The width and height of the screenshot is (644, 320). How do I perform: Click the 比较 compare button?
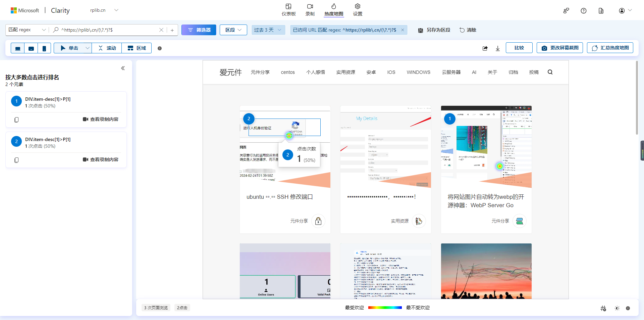(x=519, y=48)
